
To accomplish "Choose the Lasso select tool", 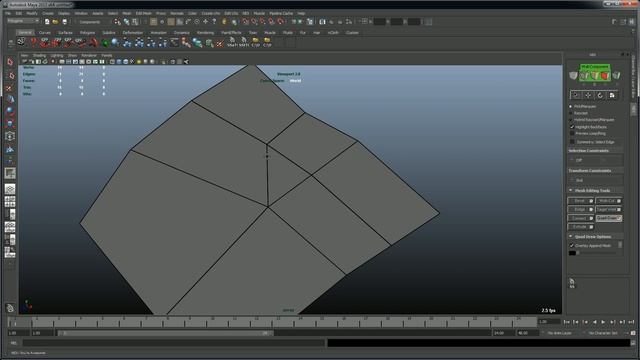I will pos(10,75).
